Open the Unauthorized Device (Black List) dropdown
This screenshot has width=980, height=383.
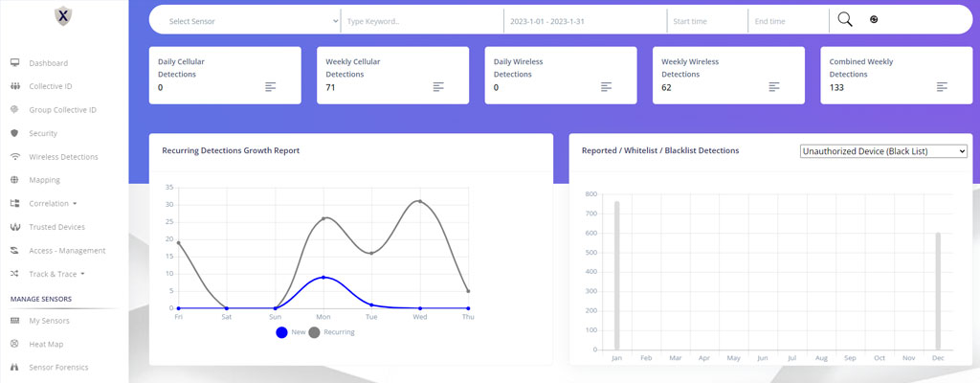click(x=883, y=151)
